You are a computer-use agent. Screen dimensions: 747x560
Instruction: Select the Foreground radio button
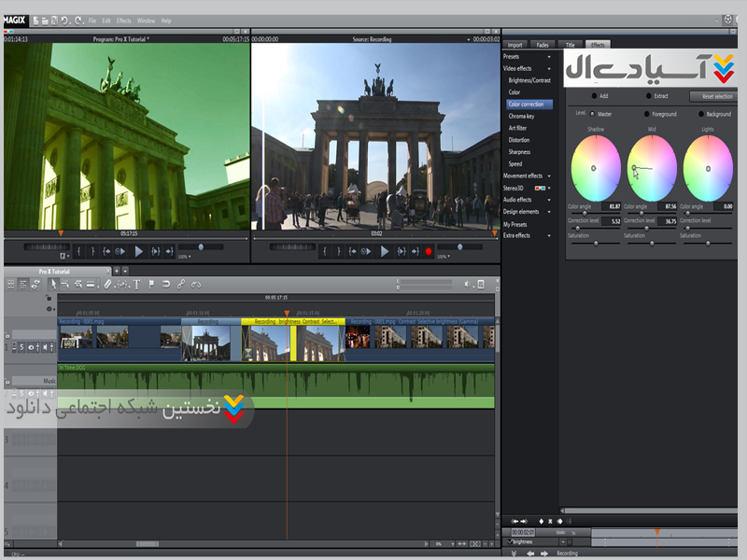click(645, 114)
